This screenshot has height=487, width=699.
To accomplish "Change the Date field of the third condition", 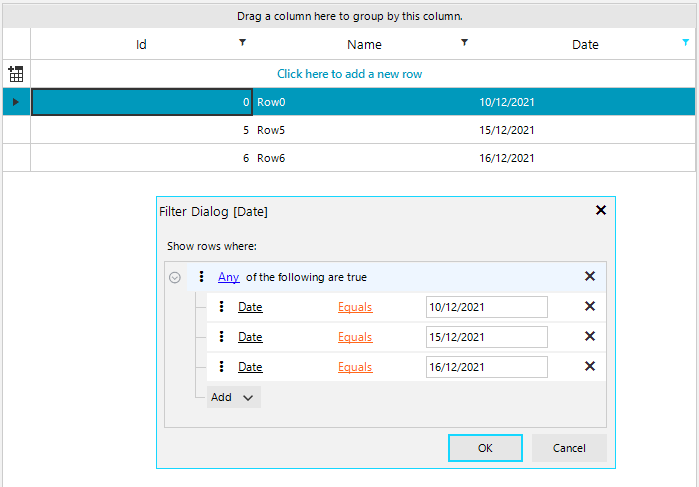I will click(x=250, y=367).
